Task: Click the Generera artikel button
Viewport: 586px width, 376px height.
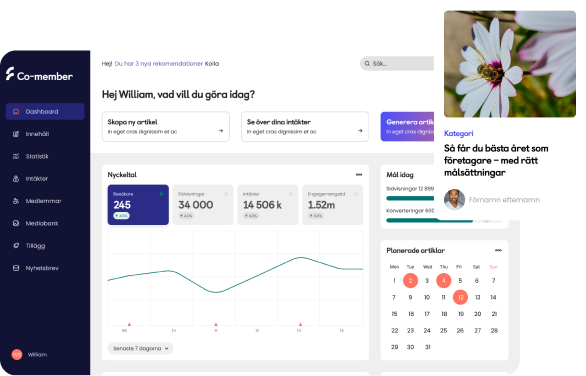Action: click(x=407, y=126)
